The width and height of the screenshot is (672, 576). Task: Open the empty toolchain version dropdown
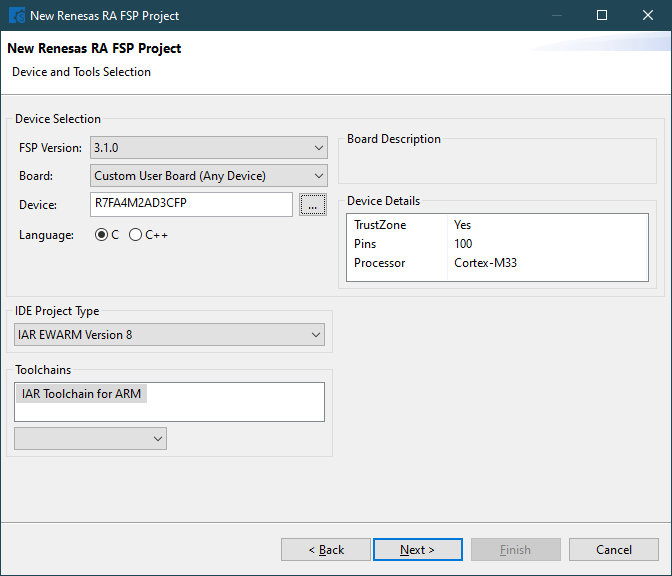(x=90, y=438)
